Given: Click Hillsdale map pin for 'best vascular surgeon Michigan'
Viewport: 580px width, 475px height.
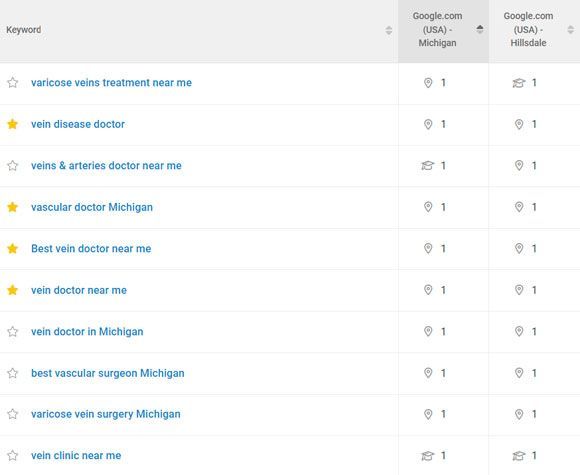Looking at the screenshot, I should coord(519,373).
